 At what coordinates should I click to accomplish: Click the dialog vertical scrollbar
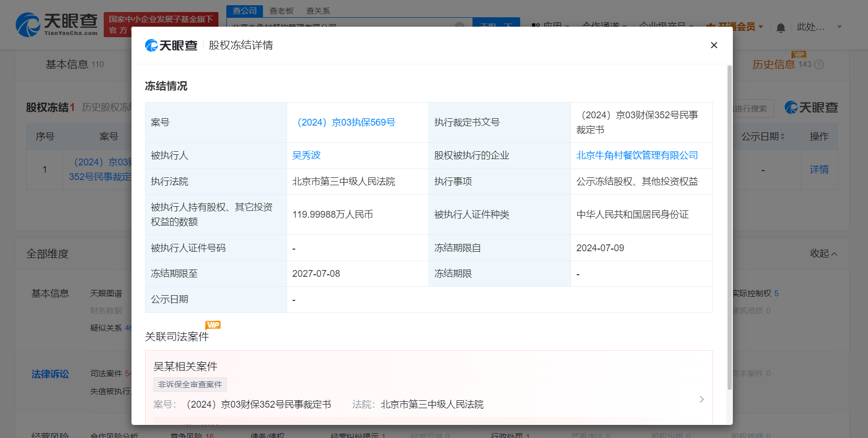coord(729,228)
